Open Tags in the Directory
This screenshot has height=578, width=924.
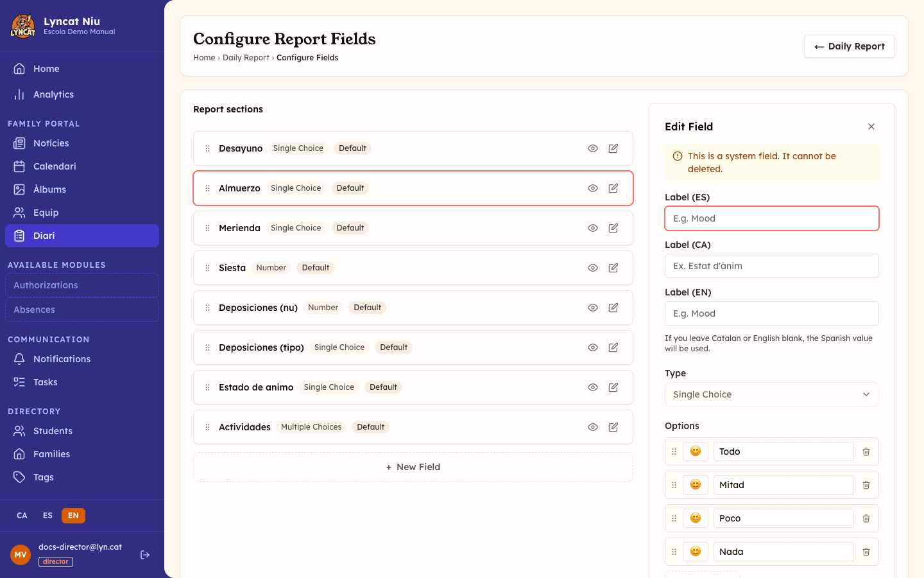tap(82, 477)
